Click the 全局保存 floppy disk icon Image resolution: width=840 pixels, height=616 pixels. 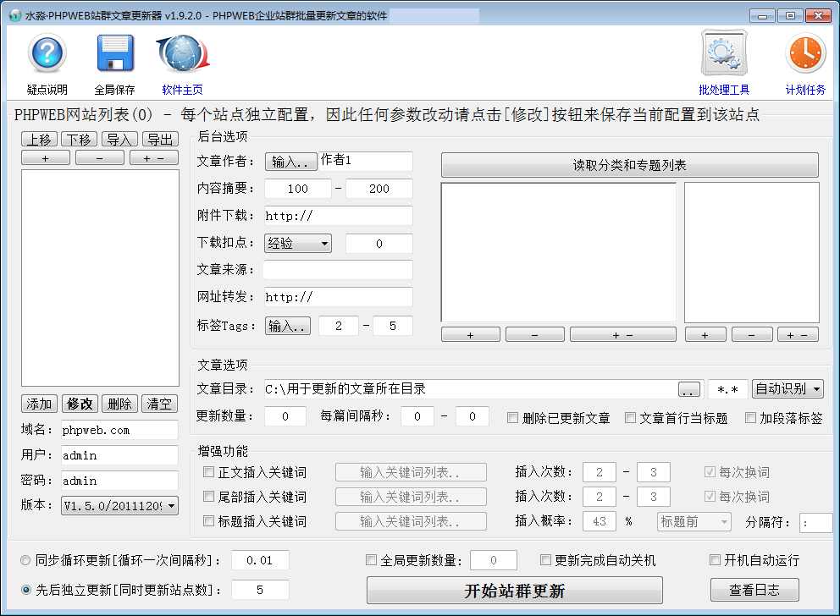point(114,53)
